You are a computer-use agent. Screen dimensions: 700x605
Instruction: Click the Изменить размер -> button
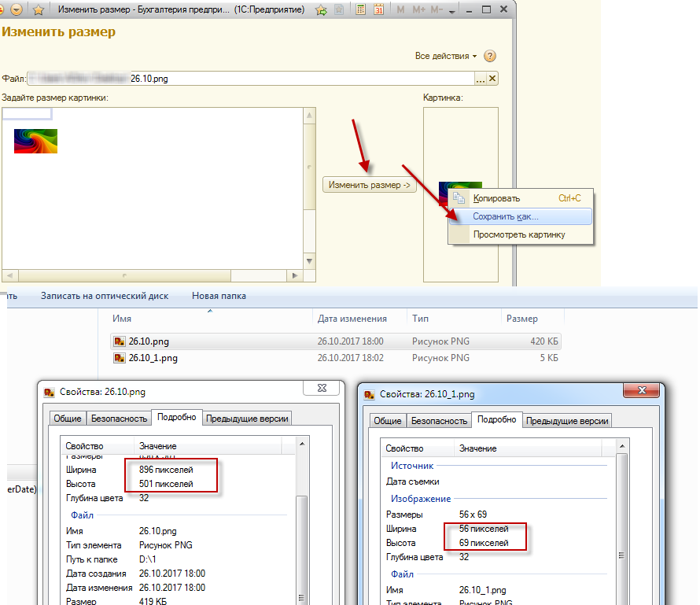369,185
